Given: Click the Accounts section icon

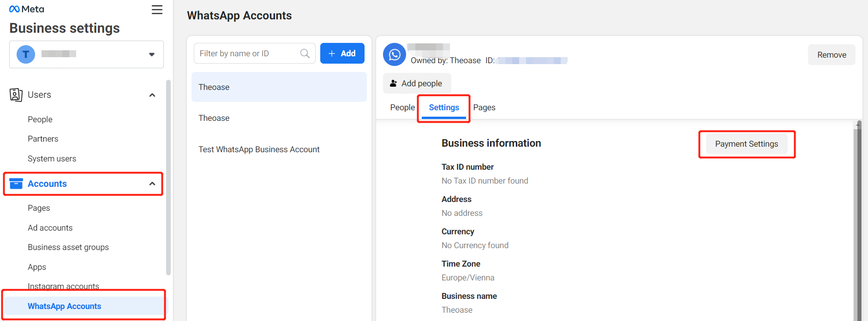Looking at the screenshot, I should click(x=16, y=184).
